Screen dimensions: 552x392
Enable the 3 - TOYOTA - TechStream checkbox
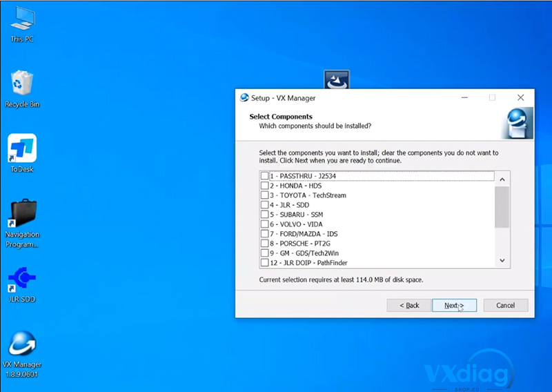coord(264,195)
